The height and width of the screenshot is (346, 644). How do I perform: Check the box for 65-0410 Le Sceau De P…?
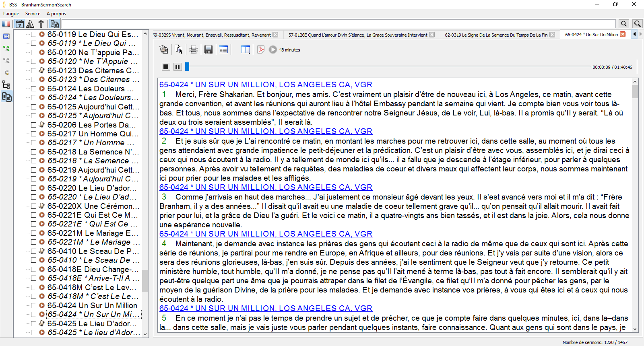[34, 251]
